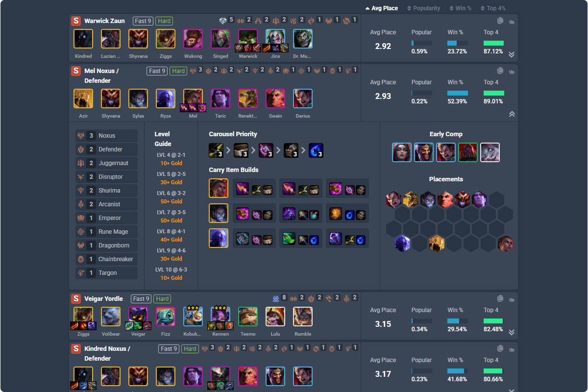588x392 pixels.
Task: Copy the Warwick Zaun team code
Action: tap(500, 21)
